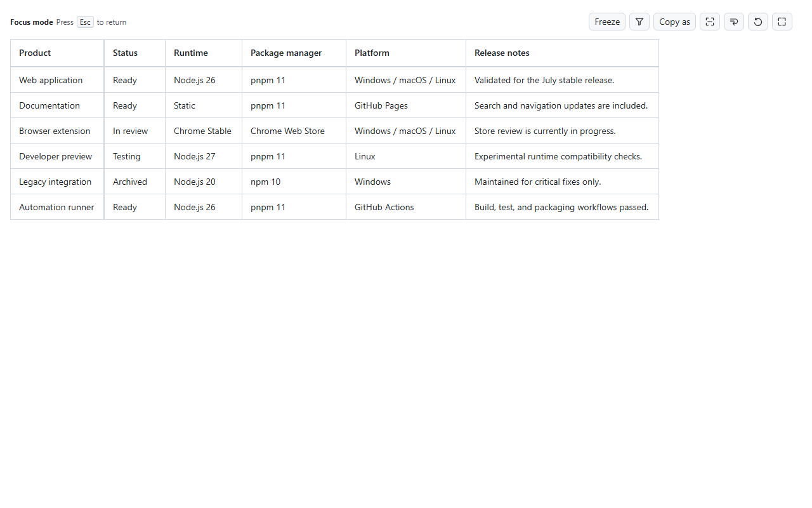812x508 pixels.
Task: Select the Status column header
Action: (x=134, y=53)
